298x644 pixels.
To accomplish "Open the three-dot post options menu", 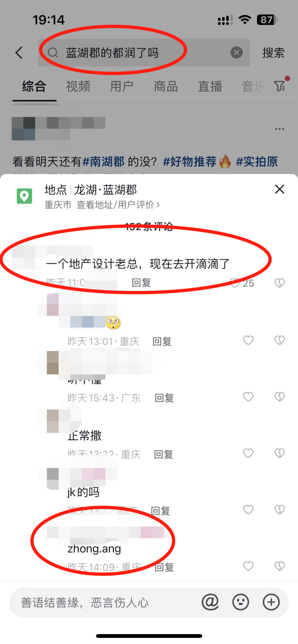I will (x=280, y=129).
